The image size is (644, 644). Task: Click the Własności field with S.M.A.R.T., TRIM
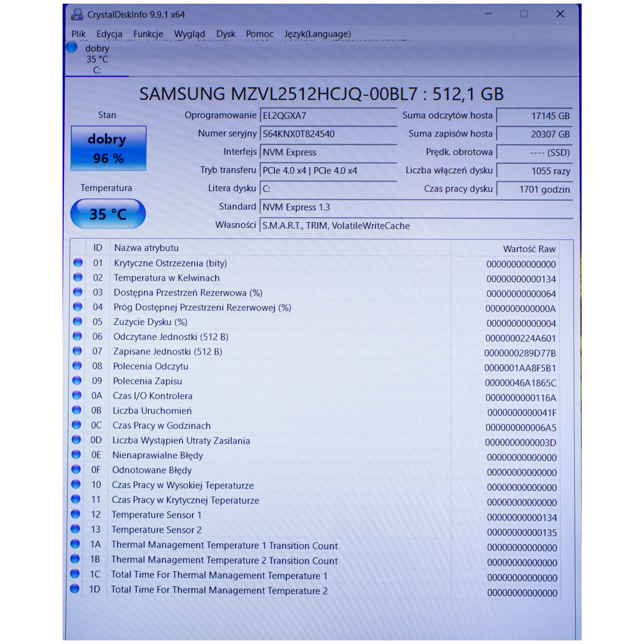tap(416, 225)
